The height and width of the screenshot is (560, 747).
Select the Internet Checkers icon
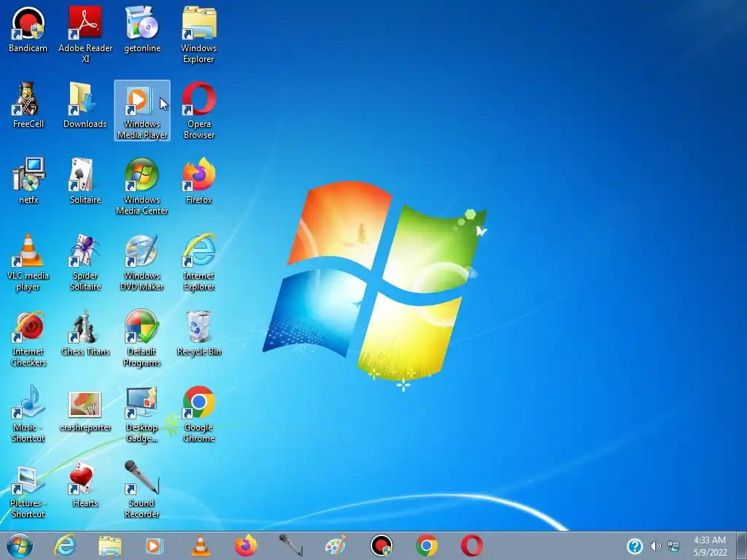tap(28, 338)
